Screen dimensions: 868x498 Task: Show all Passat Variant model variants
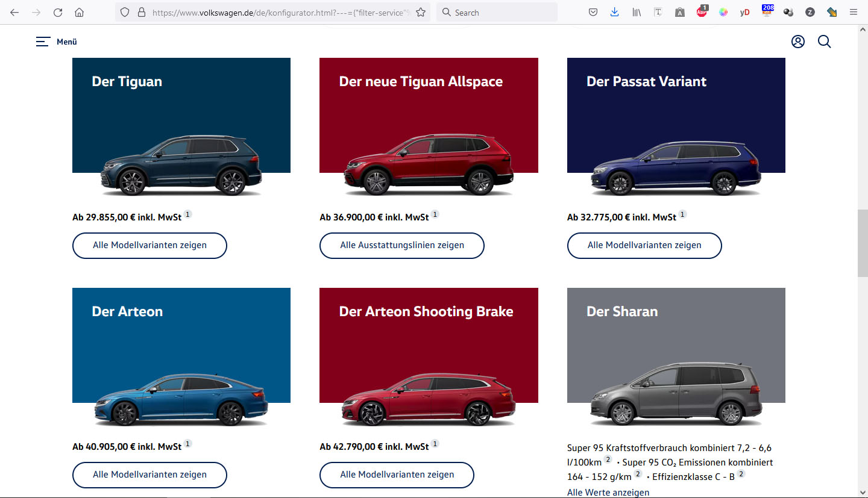tap(644, 246)
